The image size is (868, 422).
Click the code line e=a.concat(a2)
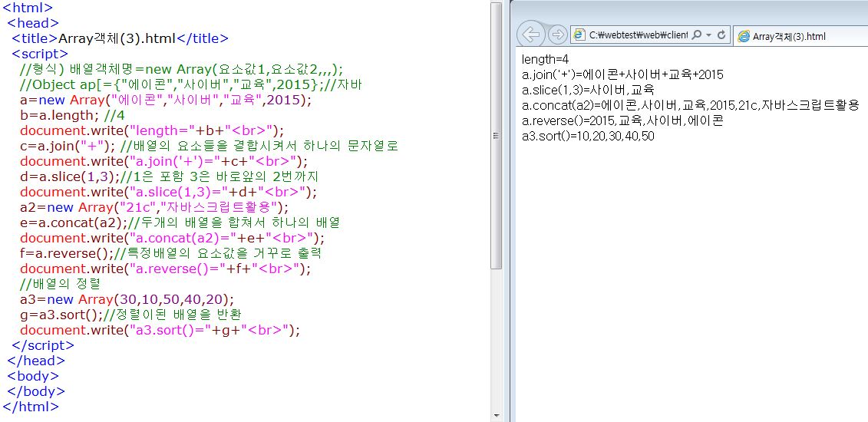pos(180,223)
